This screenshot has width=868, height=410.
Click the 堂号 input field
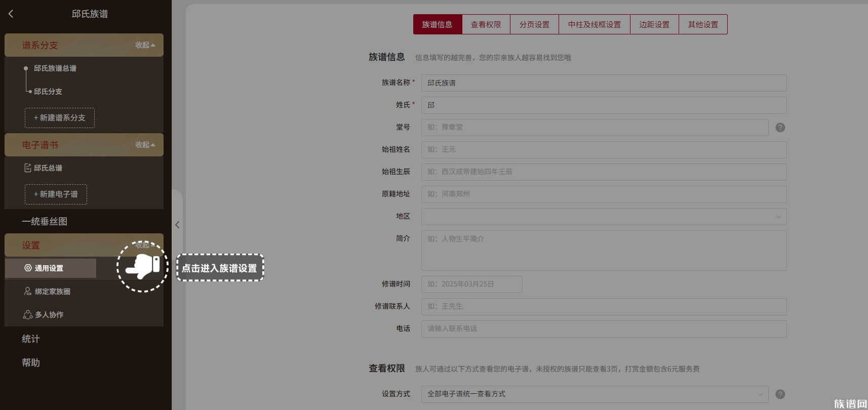[595, 128]
